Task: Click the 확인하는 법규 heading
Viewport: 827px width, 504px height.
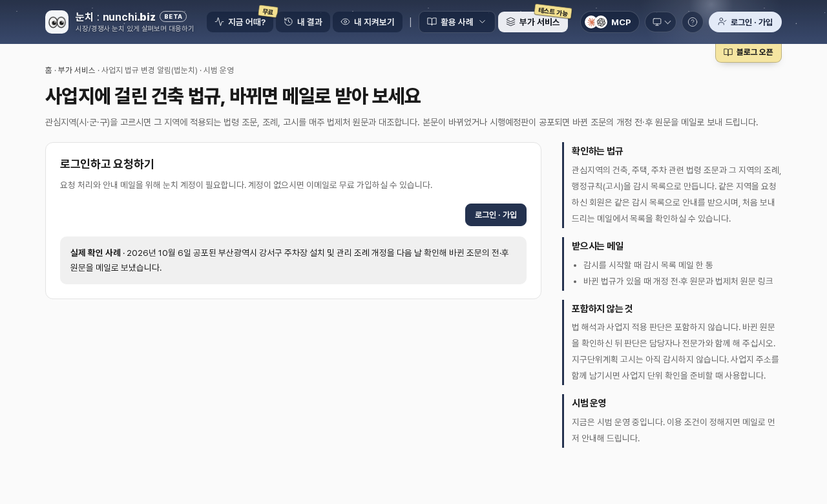Action: point(597,151)
